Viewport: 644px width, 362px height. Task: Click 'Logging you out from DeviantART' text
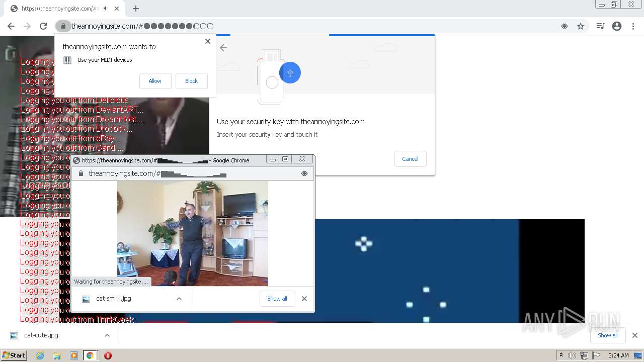pyautogui.click(x=82, y=110)
